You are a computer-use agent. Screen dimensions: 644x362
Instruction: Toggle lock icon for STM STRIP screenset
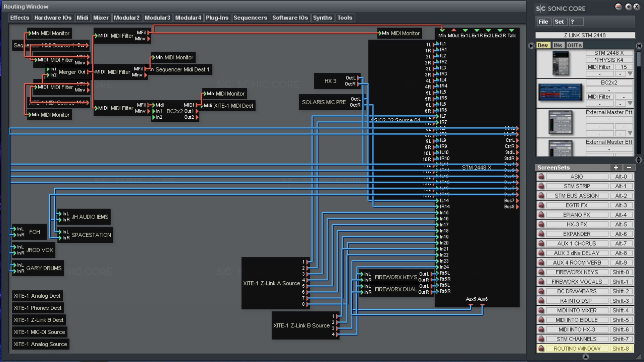(541, 186)
